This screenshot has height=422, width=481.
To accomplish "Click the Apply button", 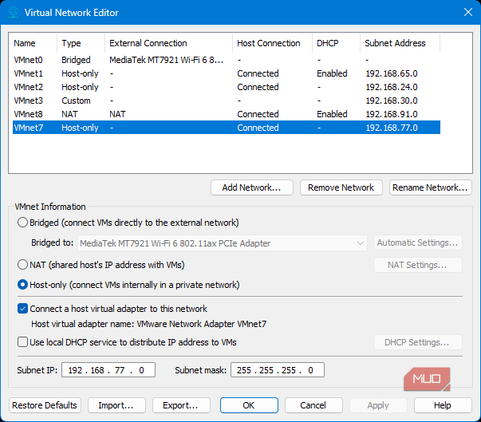I will click(378, 405).
